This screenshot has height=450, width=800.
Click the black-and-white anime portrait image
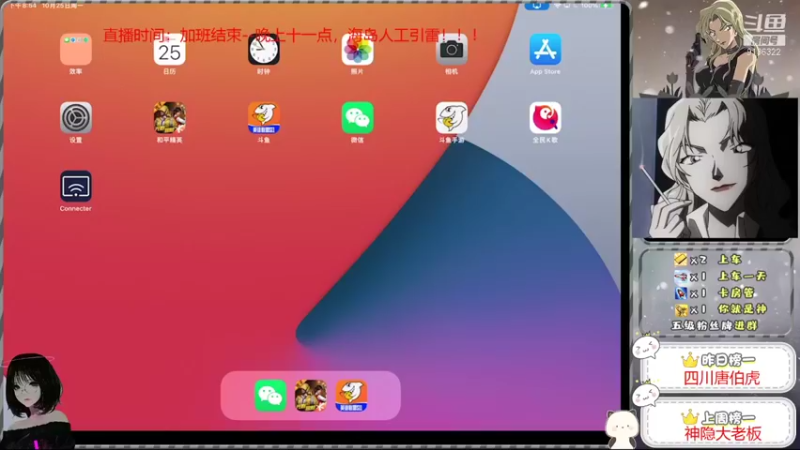pos(714,168)
